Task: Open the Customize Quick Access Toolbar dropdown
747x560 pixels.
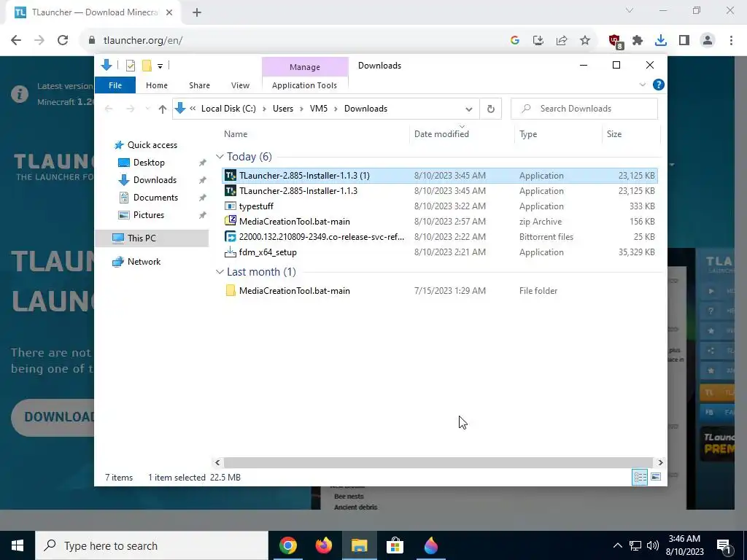Action: 160,66
